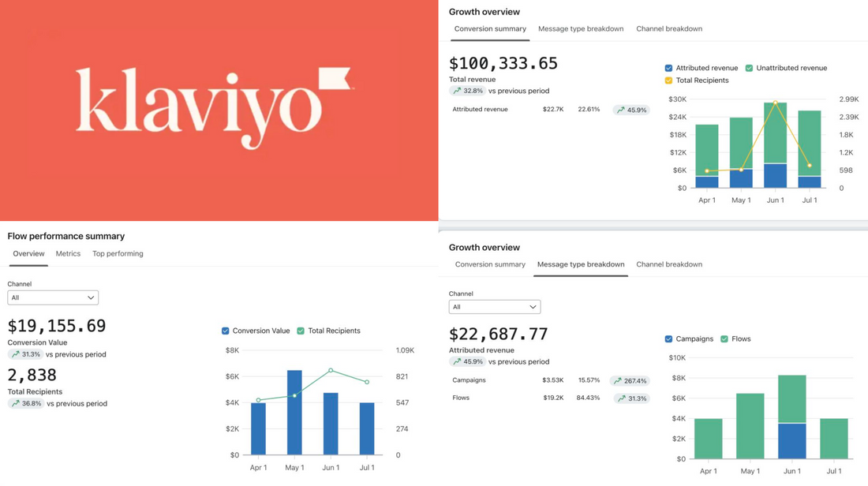This screenshot has height=486, width=868.
Task: Click the green line point above the Jun 1 blue bar
Action: 331,370
